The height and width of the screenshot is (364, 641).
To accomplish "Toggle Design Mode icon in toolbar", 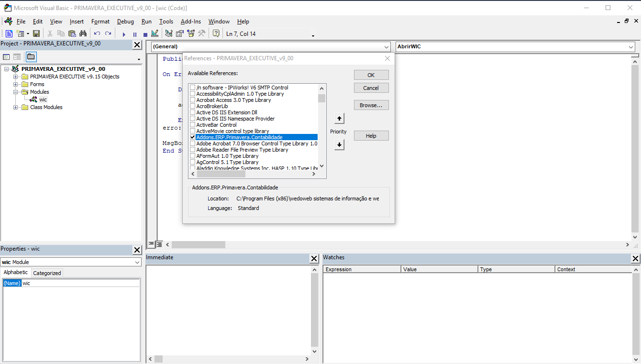I will pyautogui.click(x=155, y=33).
